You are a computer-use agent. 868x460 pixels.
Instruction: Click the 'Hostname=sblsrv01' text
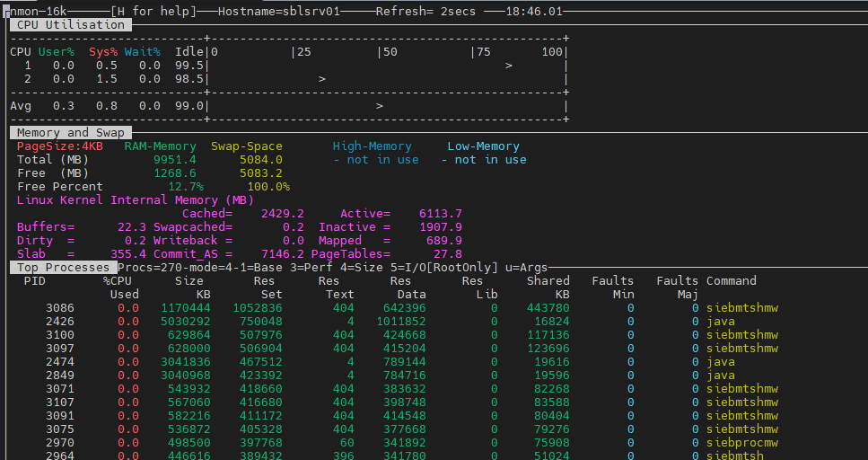(x=279, y=12)
